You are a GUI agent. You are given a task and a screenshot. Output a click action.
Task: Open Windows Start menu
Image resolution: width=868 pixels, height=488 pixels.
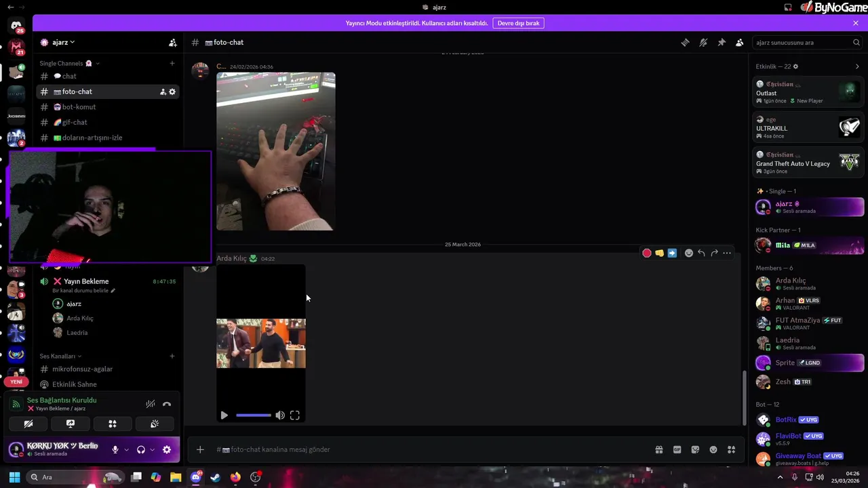pyautogui.click(x=14, y=477)
